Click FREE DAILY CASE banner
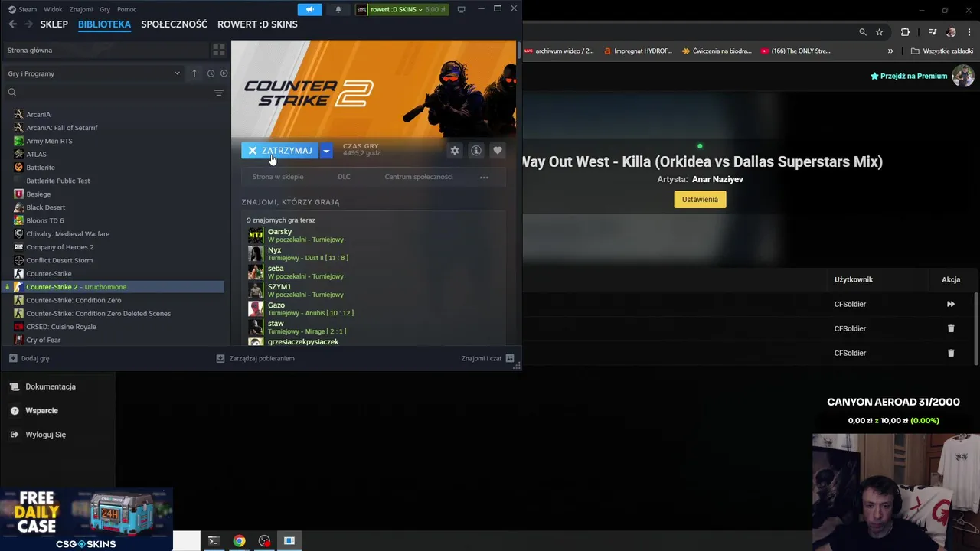This screenshot has height=551, width=980. 86,519
